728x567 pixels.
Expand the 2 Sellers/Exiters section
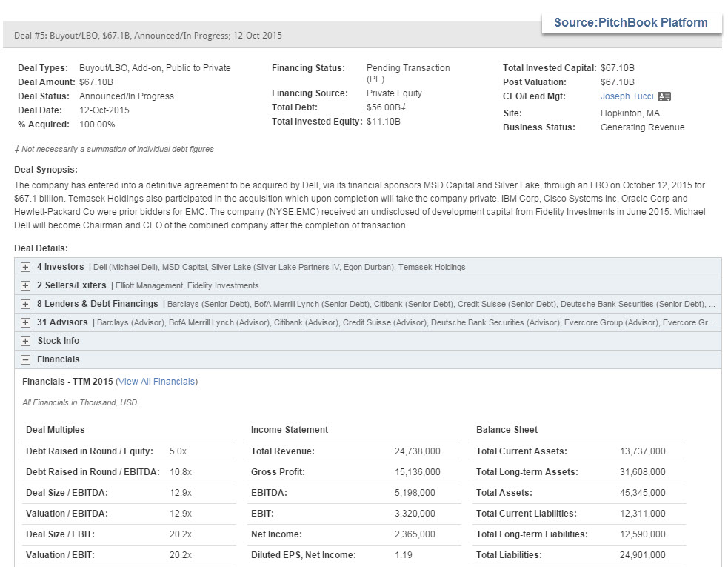click(25, 286)
